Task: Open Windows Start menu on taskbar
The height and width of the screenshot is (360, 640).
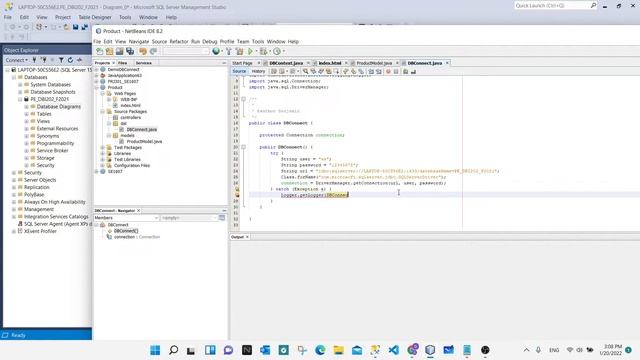Action: pyautogui.click(x=155, y=350)
